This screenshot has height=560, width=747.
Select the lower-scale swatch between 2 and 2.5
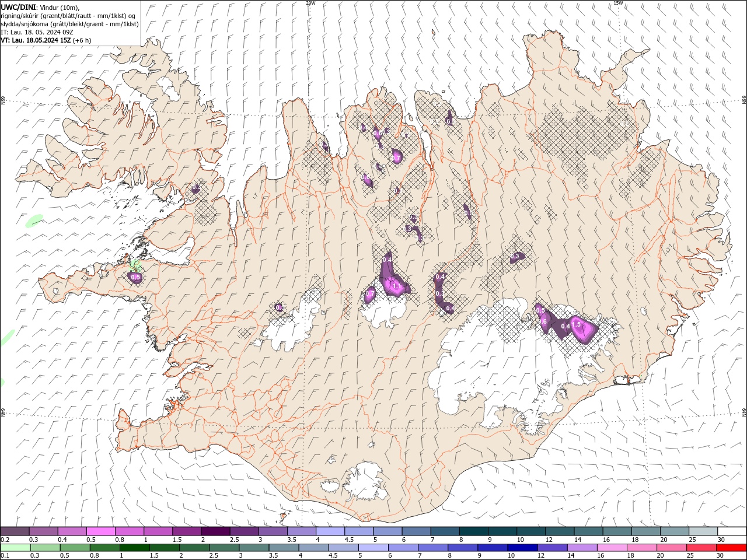tap(194, 548)
